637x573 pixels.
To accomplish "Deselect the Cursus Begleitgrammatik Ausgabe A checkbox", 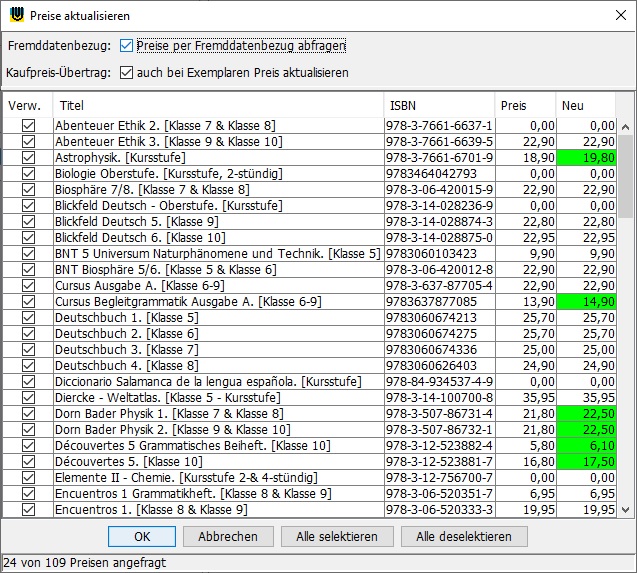I will 28,301.
